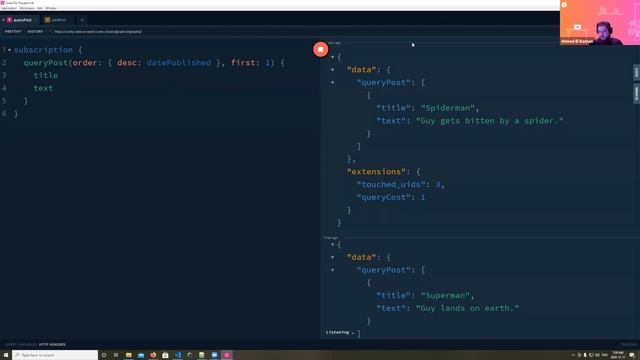Click the "extensions" key in response
Screen dimensions: 640x360
click(x=376, y=171)
